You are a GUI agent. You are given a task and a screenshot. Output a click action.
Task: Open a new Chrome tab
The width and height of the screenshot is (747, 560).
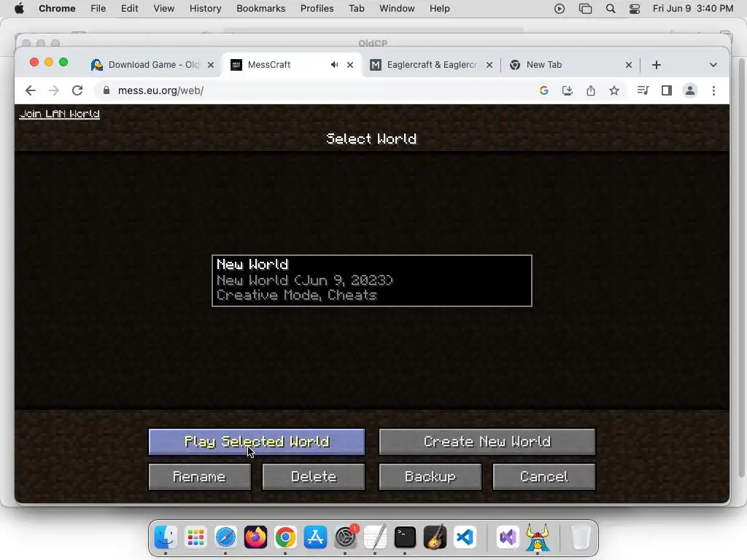(657, 65)
